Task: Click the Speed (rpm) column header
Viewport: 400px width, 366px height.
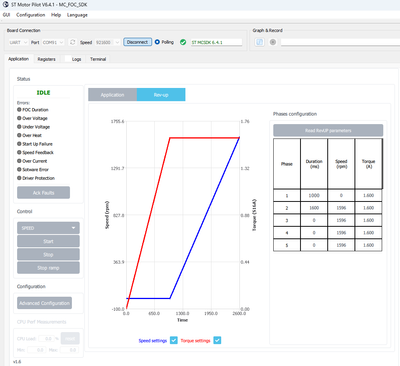Action: 341,164
